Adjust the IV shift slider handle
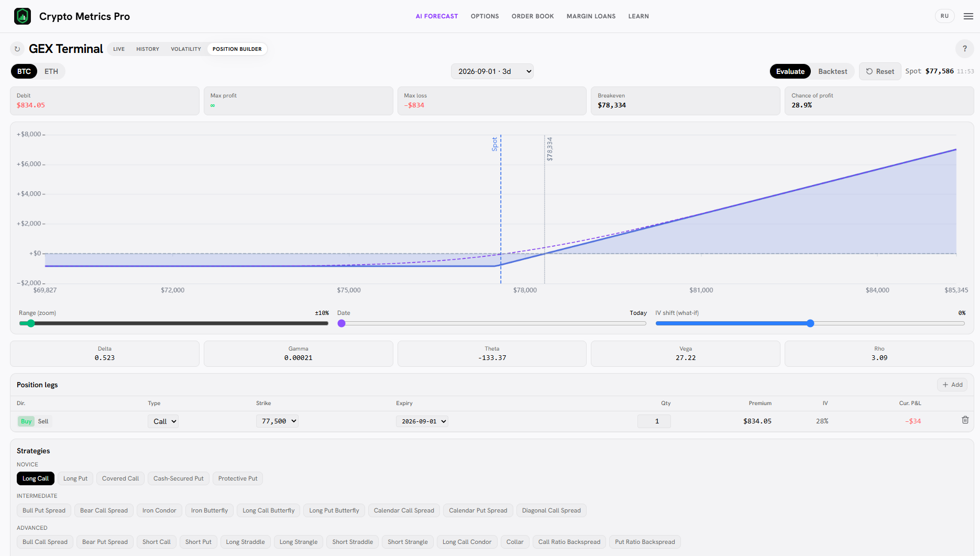The image size is (980, 556). 810,323
